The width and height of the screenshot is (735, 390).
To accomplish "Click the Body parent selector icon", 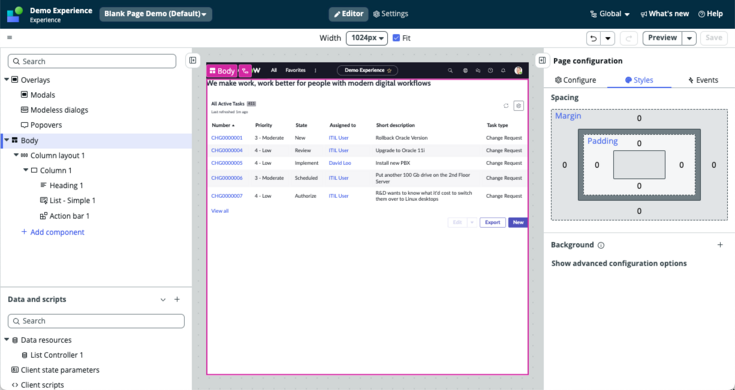I will (x=245, y=71).
